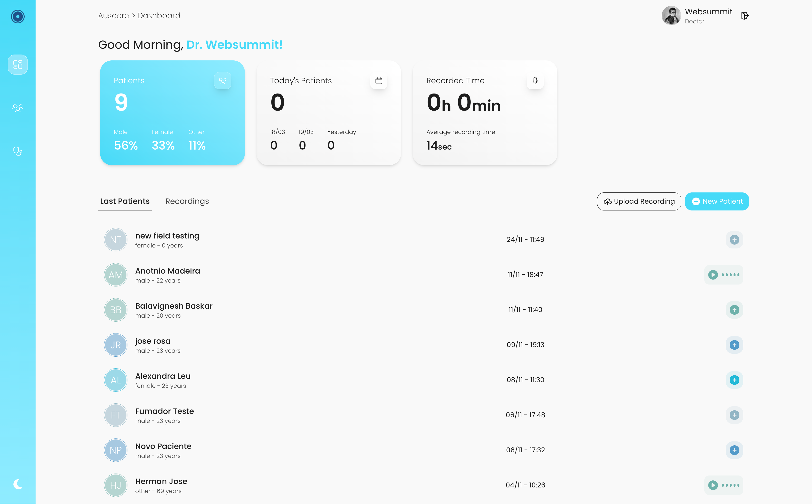Open the Websummit doctor profile avatar
The image size is (812, 504).
click(671, 16)
